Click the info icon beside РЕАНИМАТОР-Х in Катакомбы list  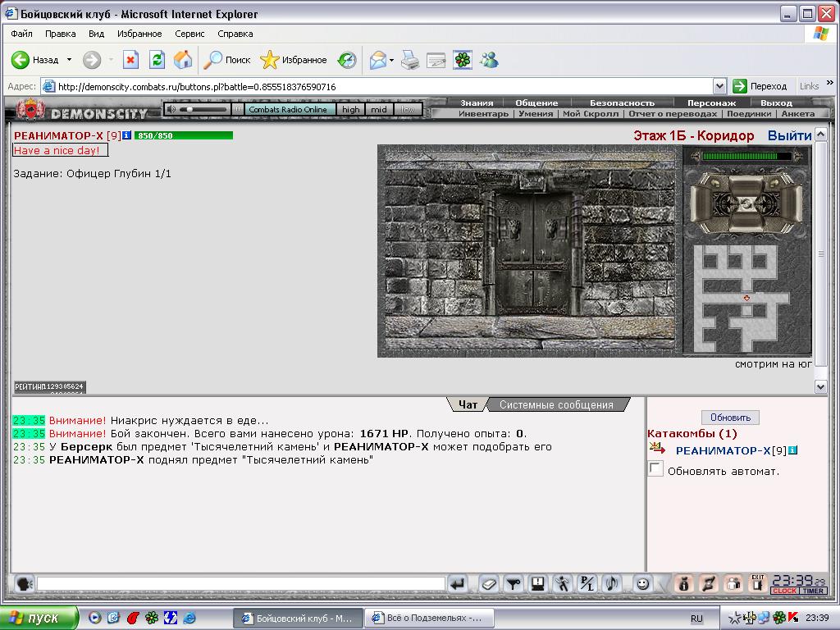[x=793, y=450]
